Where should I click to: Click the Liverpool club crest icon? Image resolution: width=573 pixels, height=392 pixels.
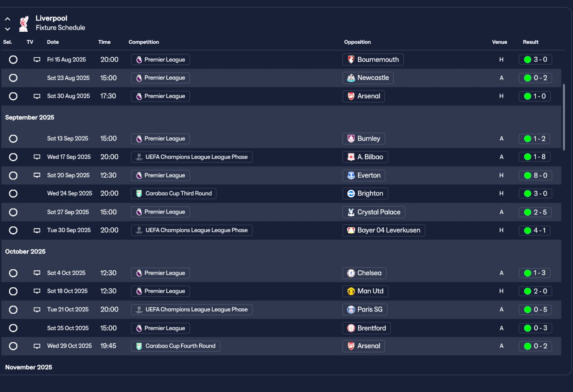[x=23, y=24]
